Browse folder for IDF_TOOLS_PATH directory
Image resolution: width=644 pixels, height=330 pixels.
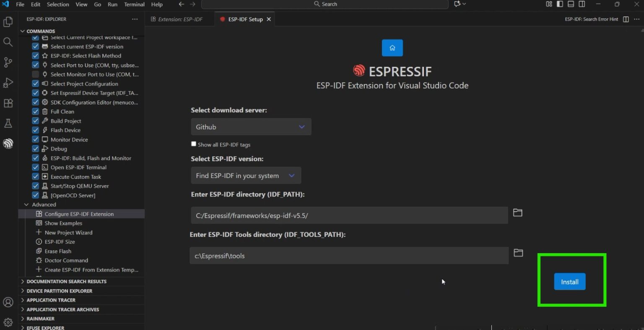[519, 253]
